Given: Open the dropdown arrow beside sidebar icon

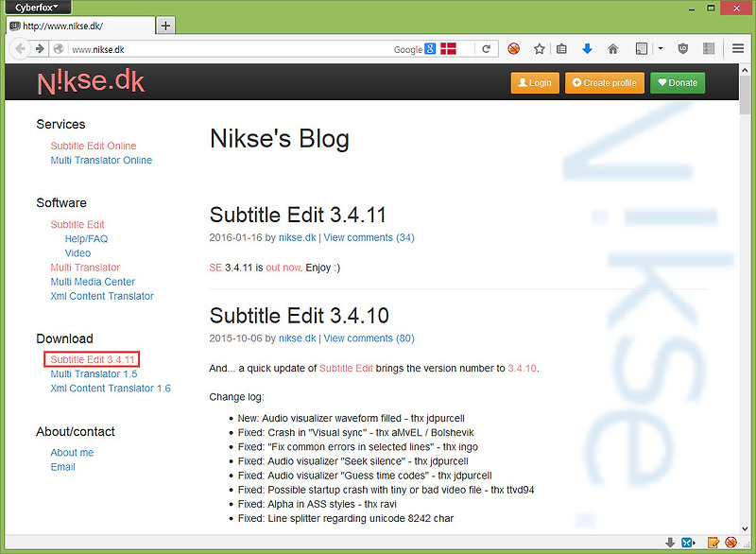Looking at the screenshot, I should pyautogui.click(x=661, y=49).
